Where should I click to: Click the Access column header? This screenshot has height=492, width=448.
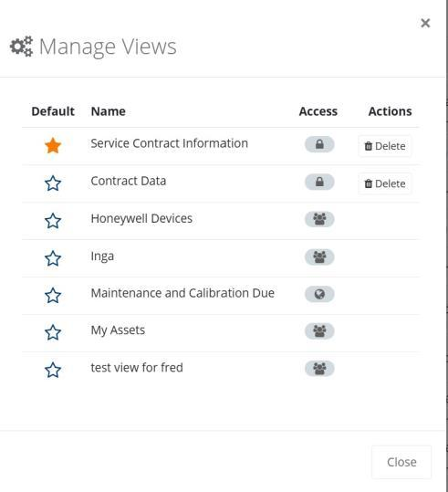318,111
